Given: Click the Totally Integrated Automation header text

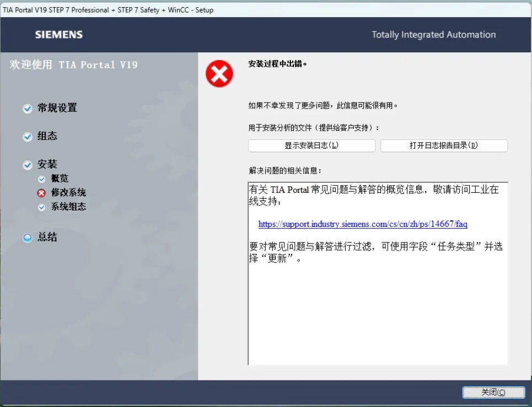Looking at the screenshot, I should pyautogui.click(x=434, y=35).
